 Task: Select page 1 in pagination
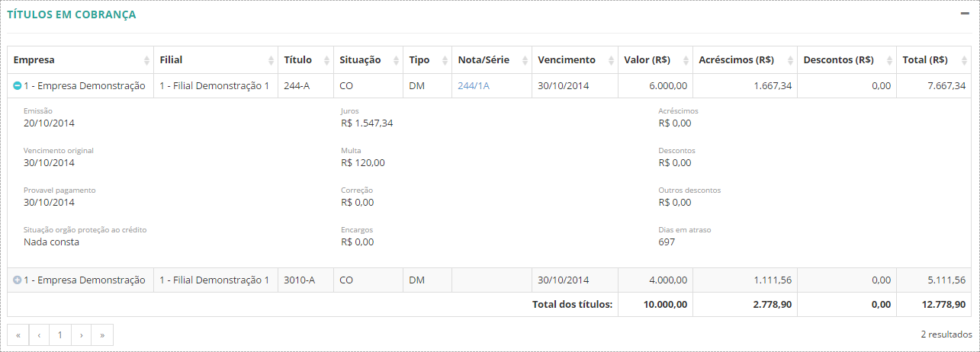[x=59, y=334]
